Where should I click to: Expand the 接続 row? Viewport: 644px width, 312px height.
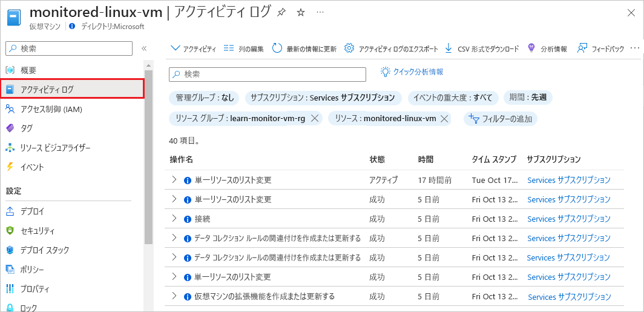174,219
